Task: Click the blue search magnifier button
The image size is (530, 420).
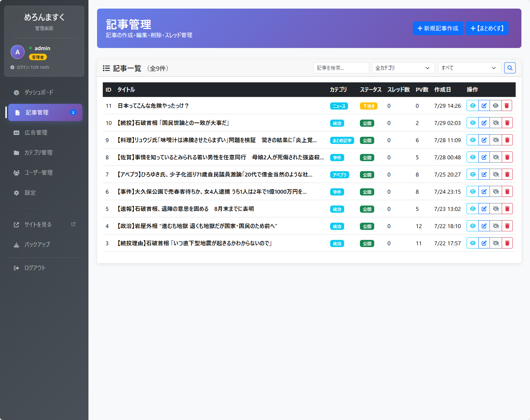Action: 510,68
